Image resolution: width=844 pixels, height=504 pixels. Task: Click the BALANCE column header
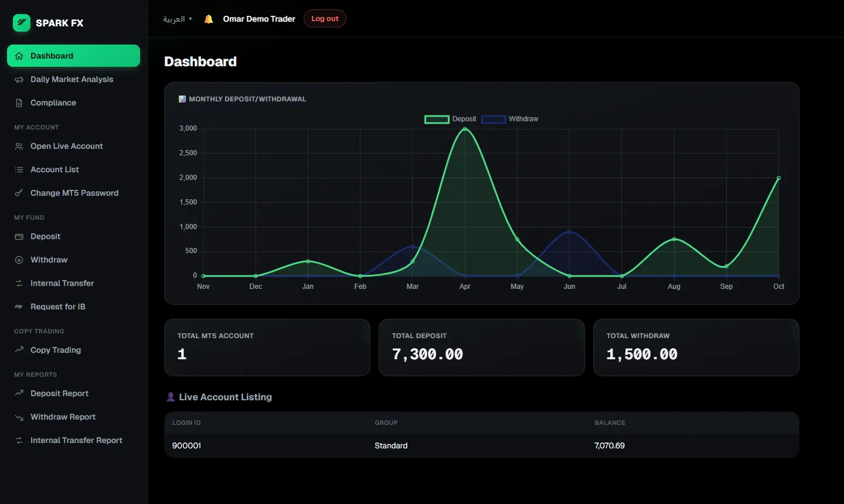(x=610, y=423)
